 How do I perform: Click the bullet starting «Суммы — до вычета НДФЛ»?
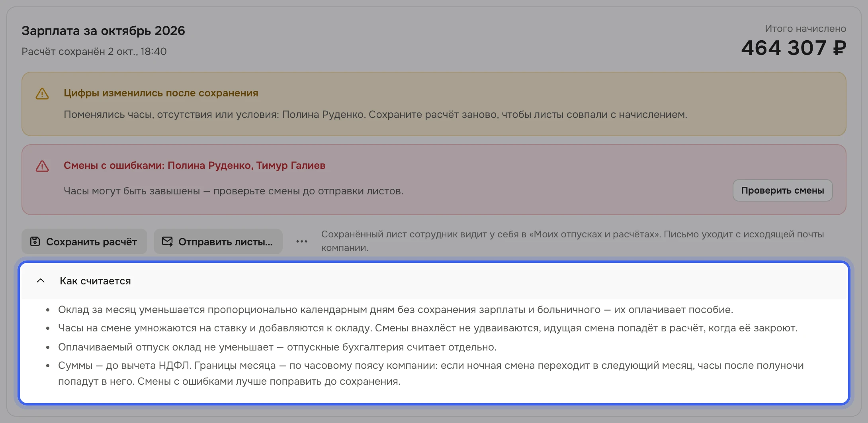[431, 373]
